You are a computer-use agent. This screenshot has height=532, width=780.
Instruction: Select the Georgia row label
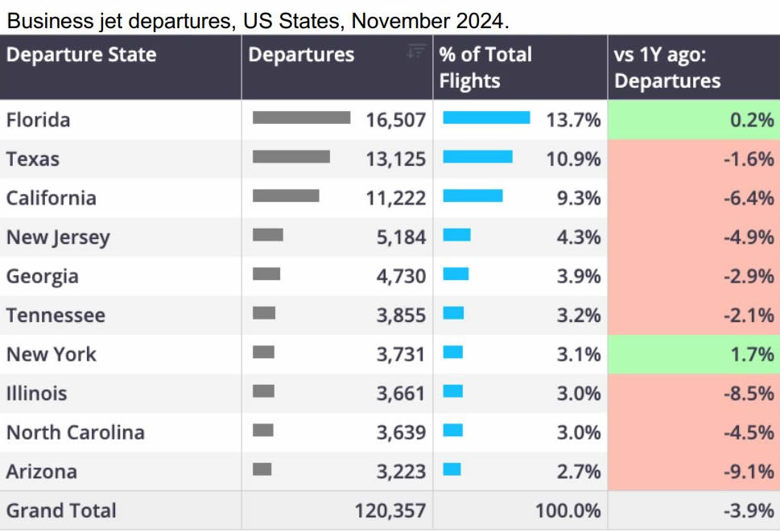(43, 276)
